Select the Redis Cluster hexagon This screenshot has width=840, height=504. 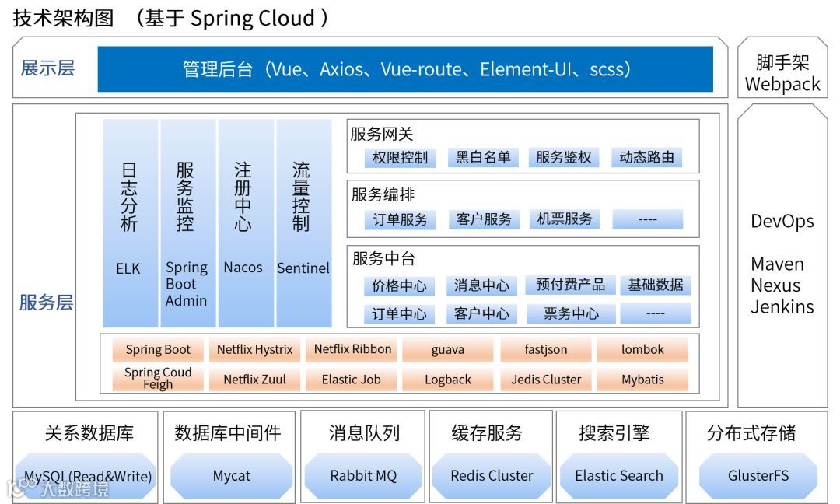coord(492,476)
